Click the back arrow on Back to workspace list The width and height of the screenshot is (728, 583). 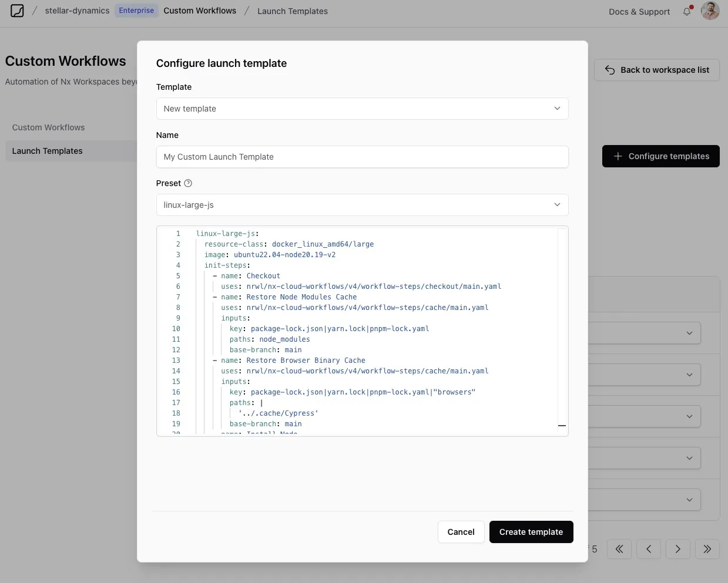coord(609,69)
